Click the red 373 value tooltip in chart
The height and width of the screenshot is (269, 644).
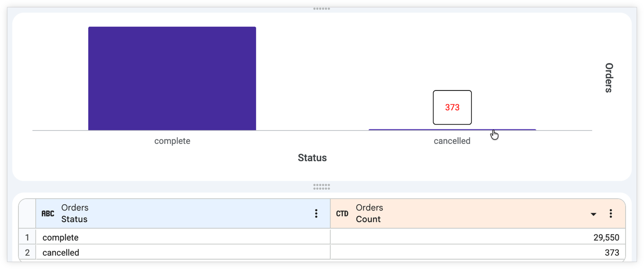point(452,108)
